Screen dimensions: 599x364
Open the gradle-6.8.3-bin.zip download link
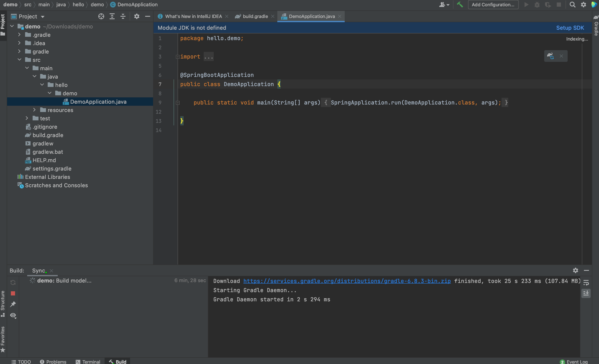(x=347, y=281)
